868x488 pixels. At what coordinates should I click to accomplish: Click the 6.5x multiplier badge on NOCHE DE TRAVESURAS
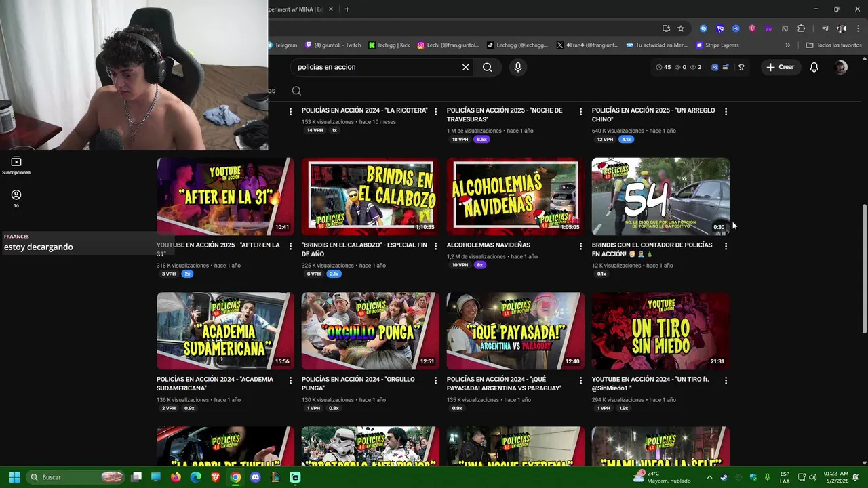pos(481,140)
